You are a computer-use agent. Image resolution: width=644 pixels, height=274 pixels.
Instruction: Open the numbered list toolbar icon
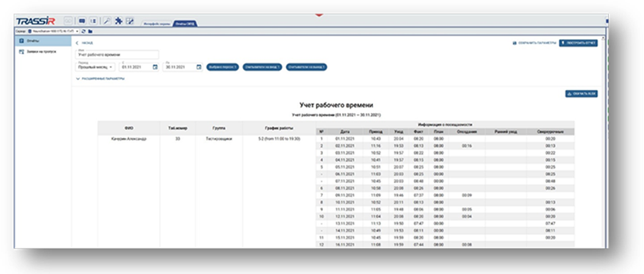click(x=93, y=21)
